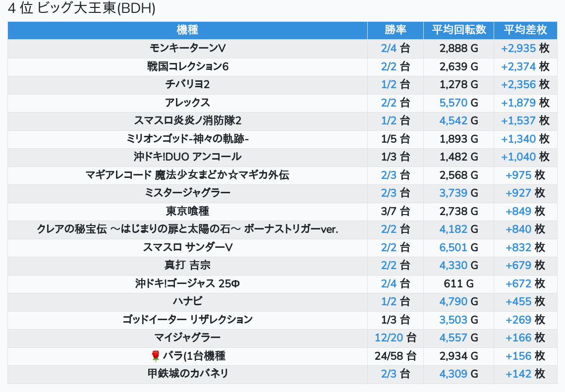Open the +1,340 difference link
Image resolution: width=565 pixels, height=392 pixels.
click(x=518, y=139)
